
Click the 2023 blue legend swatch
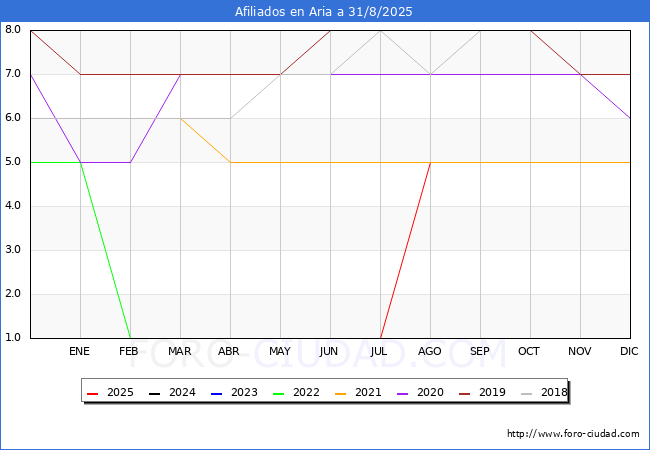click(216, 393)
